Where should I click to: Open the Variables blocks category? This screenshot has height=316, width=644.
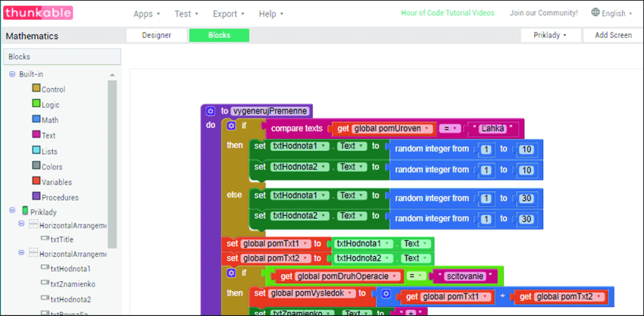tap(52, 182)
